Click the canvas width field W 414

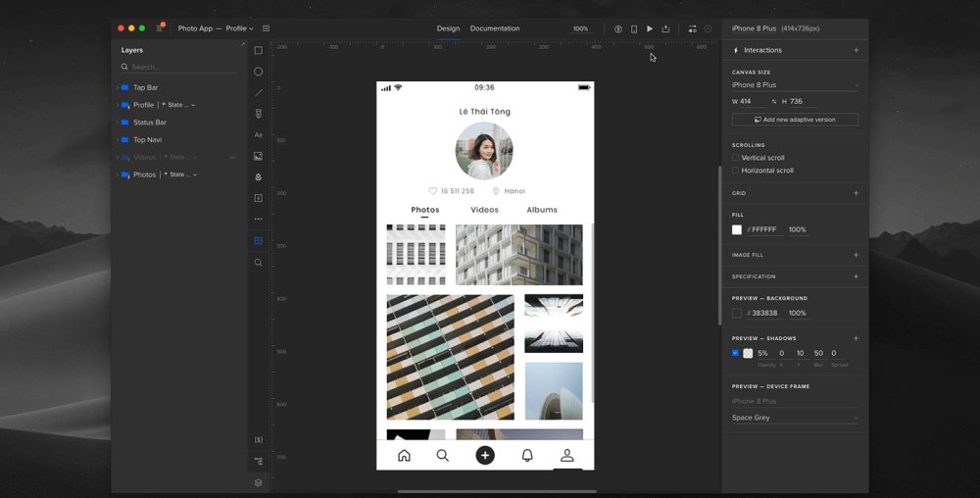(750, 101)
